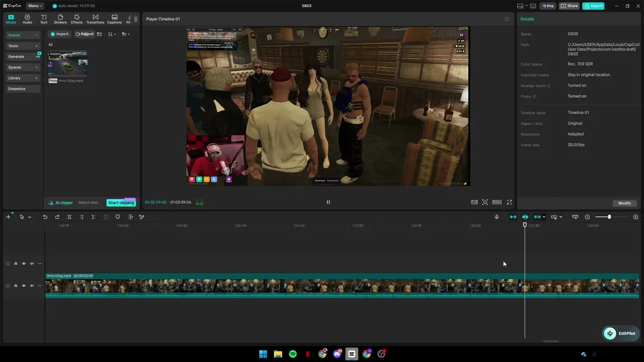The image size is (644, 362).
Task: Expand the Yours section in sidebar
Action: pos(23,46)
